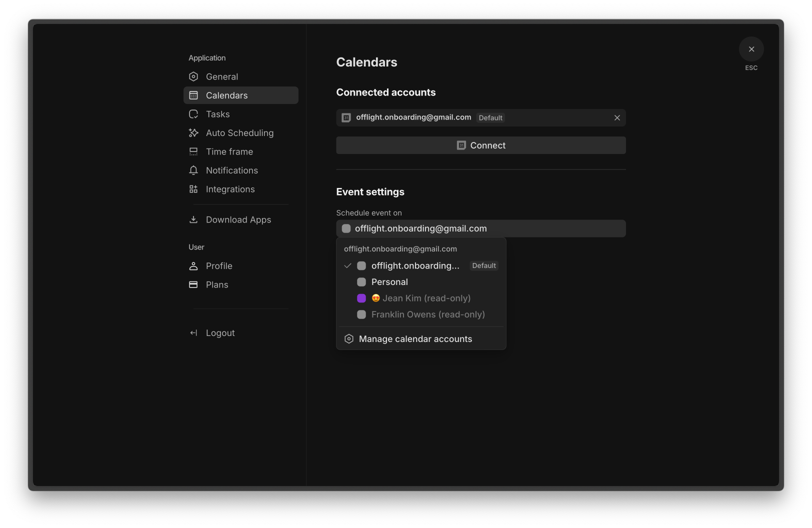Click the Default badge in dropdown list

click(484, 265)
